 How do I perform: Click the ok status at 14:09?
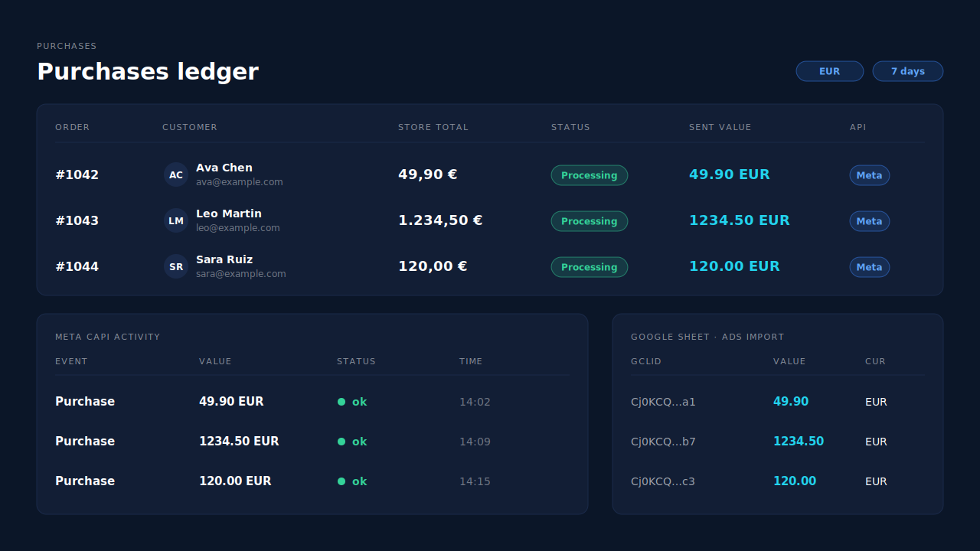(x=352, y=442)
